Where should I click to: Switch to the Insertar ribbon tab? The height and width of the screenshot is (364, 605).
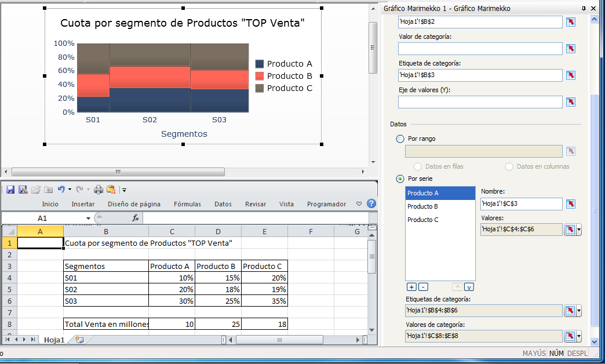pos(83,204)
